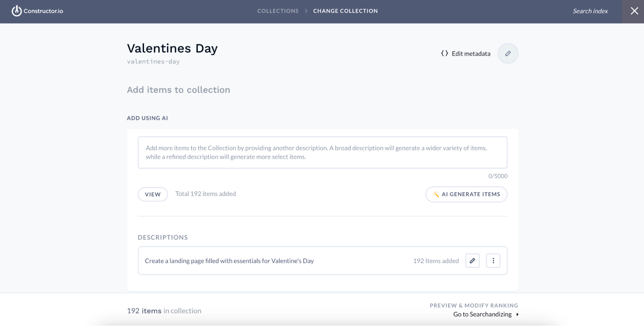The height and width of the screenshot is (326, 644).
Task: Click the ADD USING AI heading
Action: tap(147, 118)
